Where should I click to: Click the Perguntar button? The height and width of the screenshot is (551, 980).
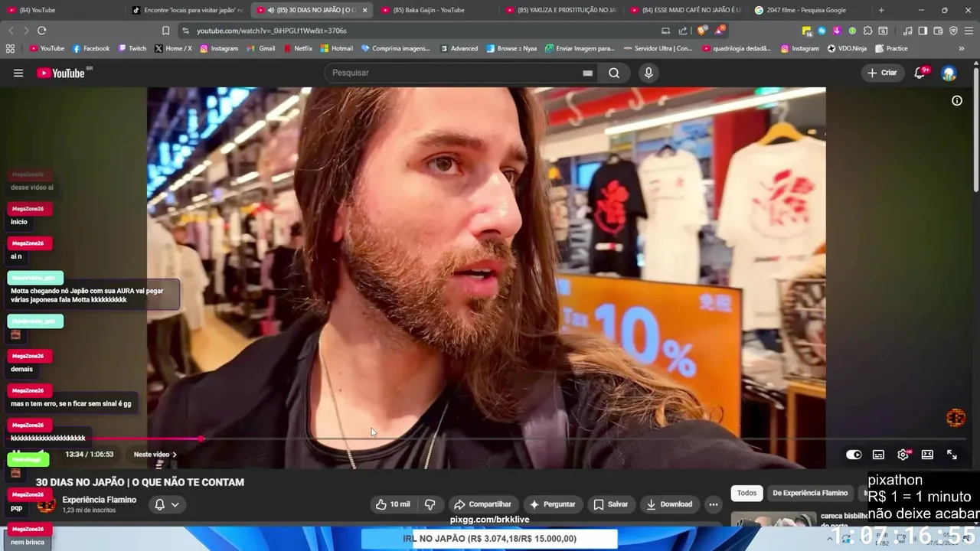click(x=552, y=504)
